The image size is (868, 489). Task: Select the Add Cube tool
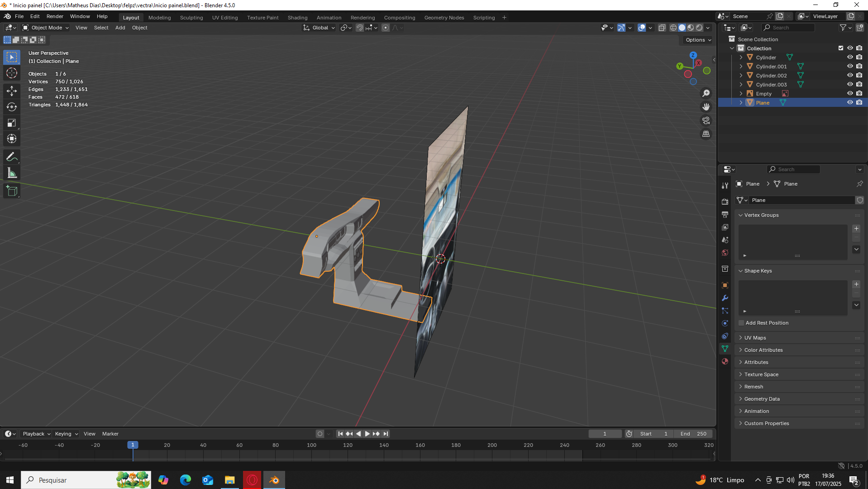(x=12, y=191)
